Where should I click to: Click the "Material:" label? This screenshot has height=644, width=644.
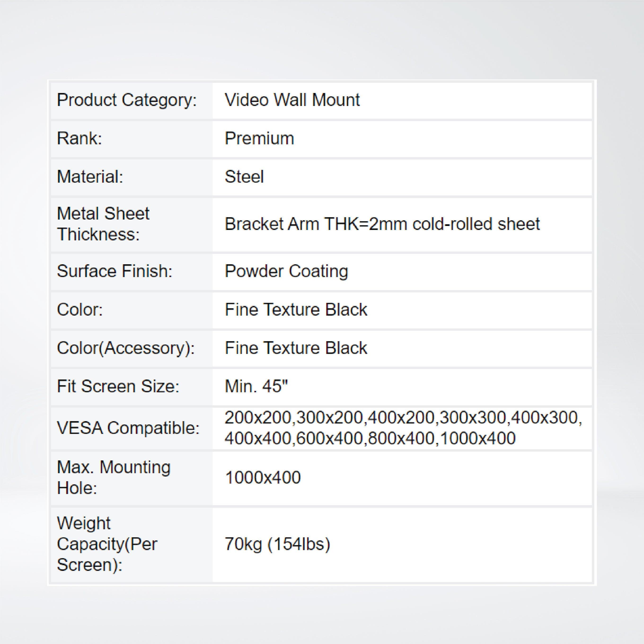tap(90, 177)
